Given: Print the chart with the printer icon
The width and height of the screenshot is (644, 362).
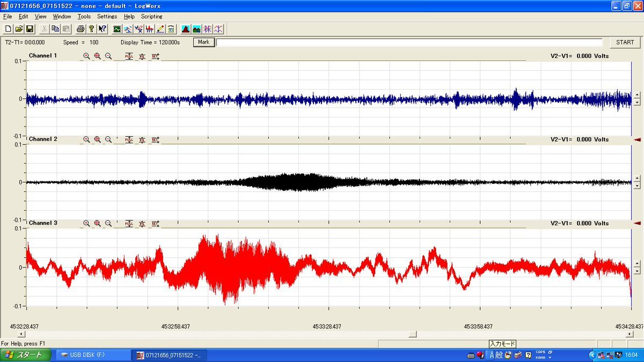Looking at the screenshot, I should (x=80, y=29).
